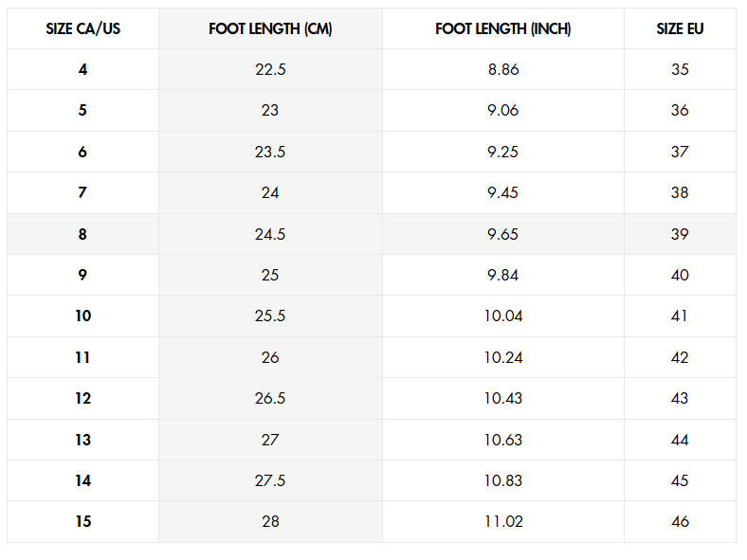The image size is (747, 560).
Task: Select the highlighted size 8 row label
Action: 82,234
